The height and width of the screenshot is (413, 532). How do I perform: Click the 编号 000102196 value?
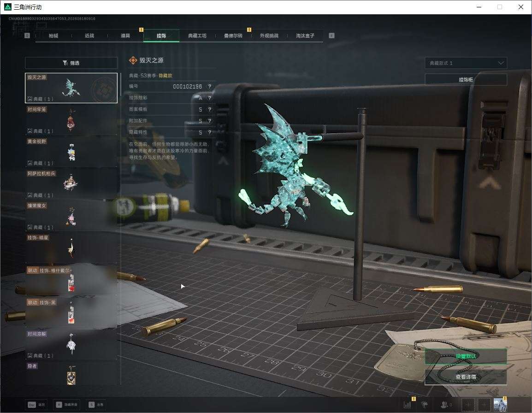pos(187,87)
